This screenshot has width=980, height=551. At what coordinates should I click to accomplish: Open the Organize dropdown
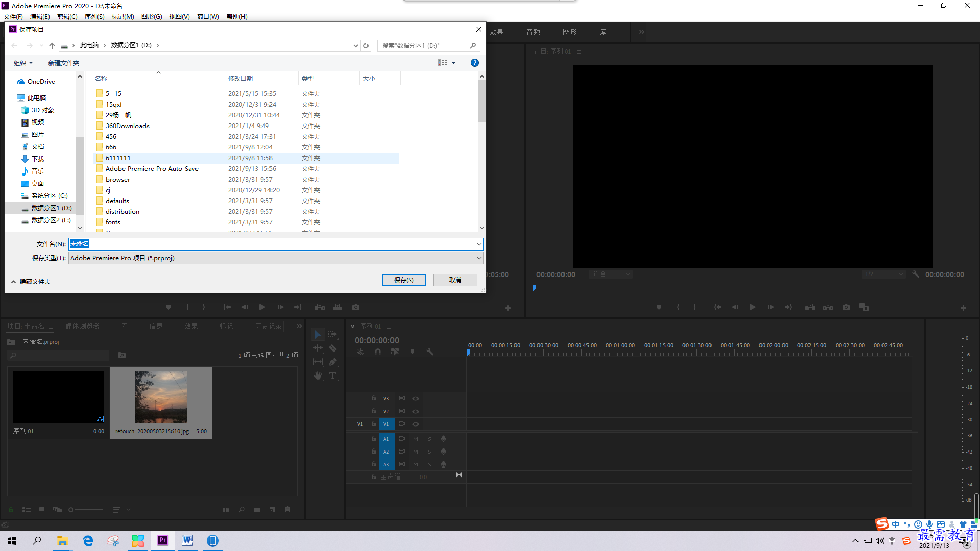pos(23,63)
